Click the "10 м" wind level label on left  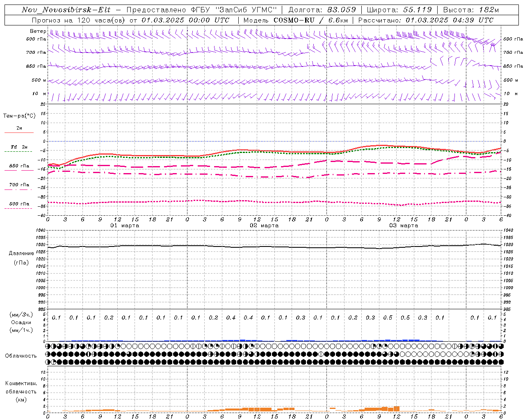(x=39, y=94)
